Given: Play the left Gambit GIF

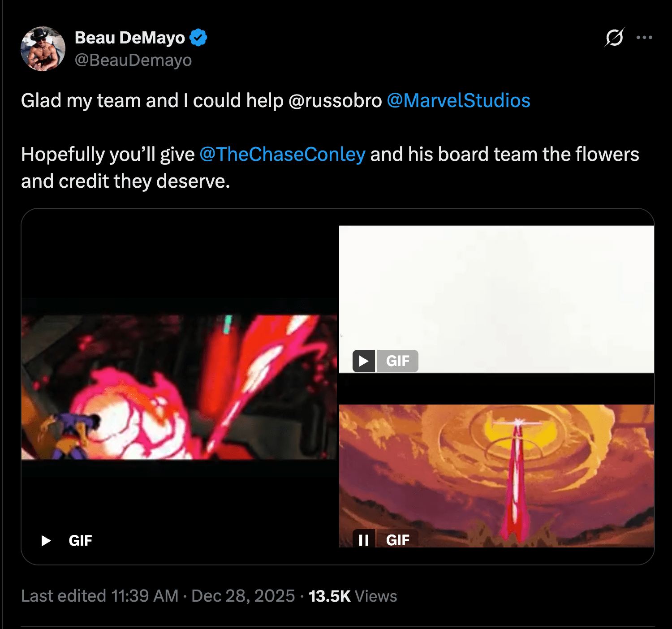Looking at the screenshot, I should pyautogui.click(x=46, y=541).
